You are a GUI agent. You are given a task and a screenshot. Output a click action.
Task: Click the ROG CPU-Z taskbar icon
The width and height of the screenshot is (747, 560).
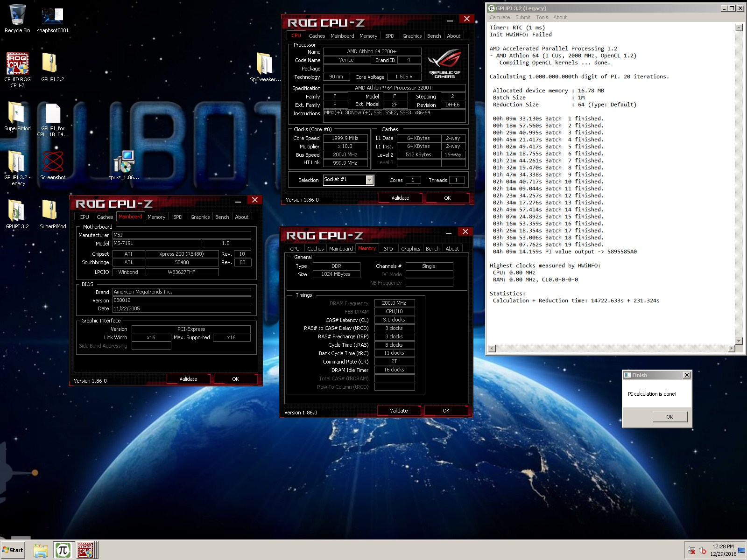click(x=85, y=550)
